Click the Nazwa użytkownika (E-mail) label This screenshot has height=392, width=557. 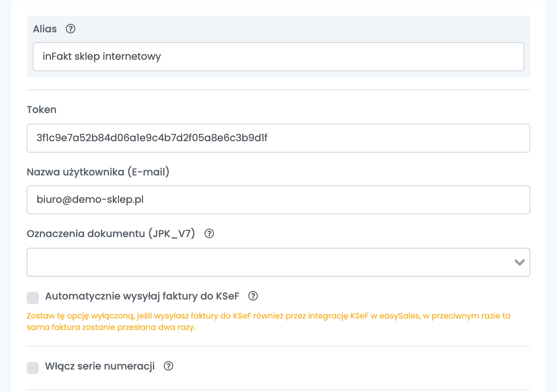point(98,172)
